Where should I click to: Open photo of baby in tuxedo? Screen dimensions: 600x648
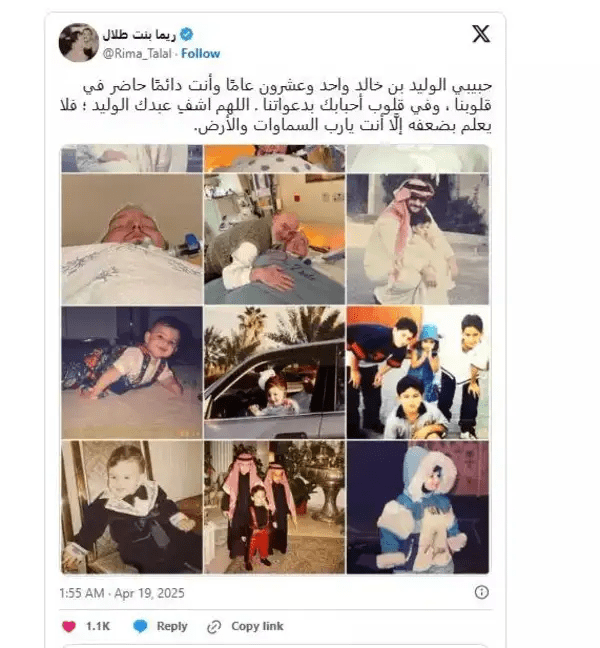point(132,507)
